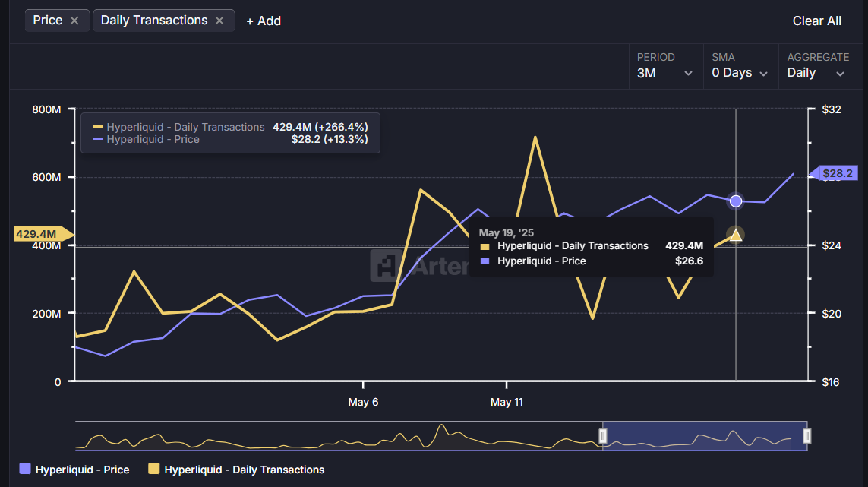
Task: Click the yellow triangle transactions data marker
Action: (736, 235)
